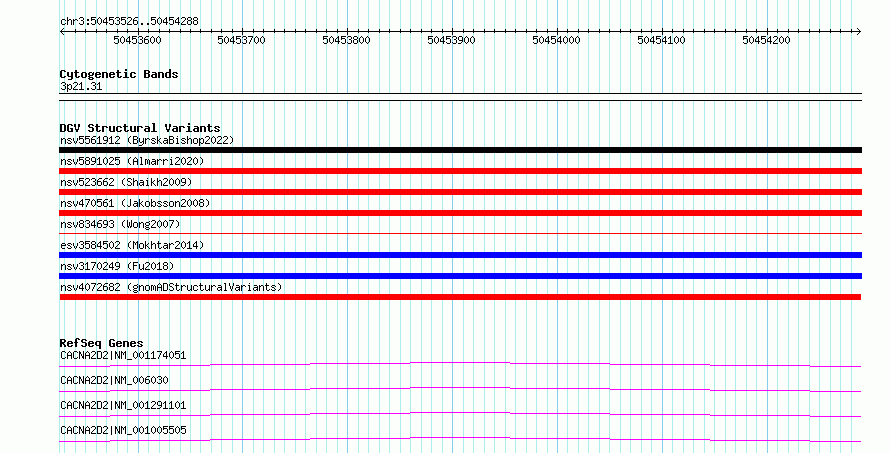This screenshot has width=890, height=453.
Task: Click the 50454100 ruler tick label
Action: [661, 40]
